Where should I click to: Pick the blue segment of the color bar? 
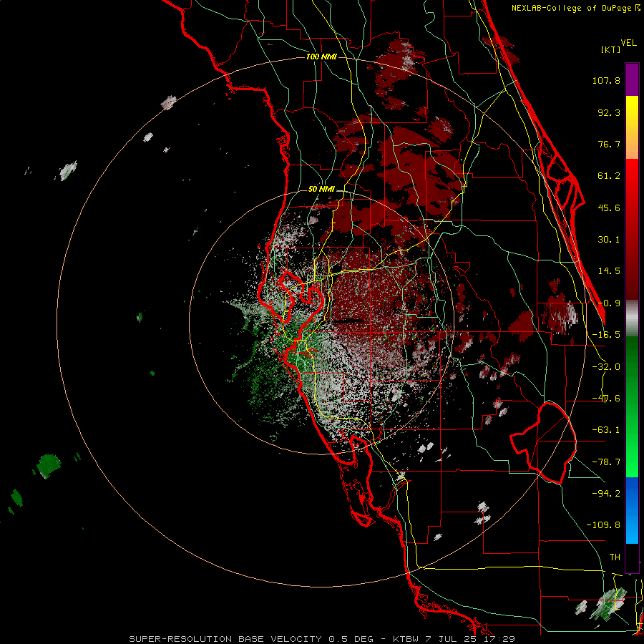632,510
